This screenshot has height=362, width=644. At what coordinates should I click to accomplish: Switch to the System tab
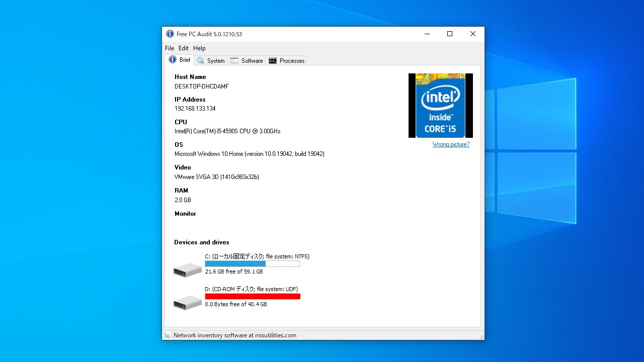[211, 60]
